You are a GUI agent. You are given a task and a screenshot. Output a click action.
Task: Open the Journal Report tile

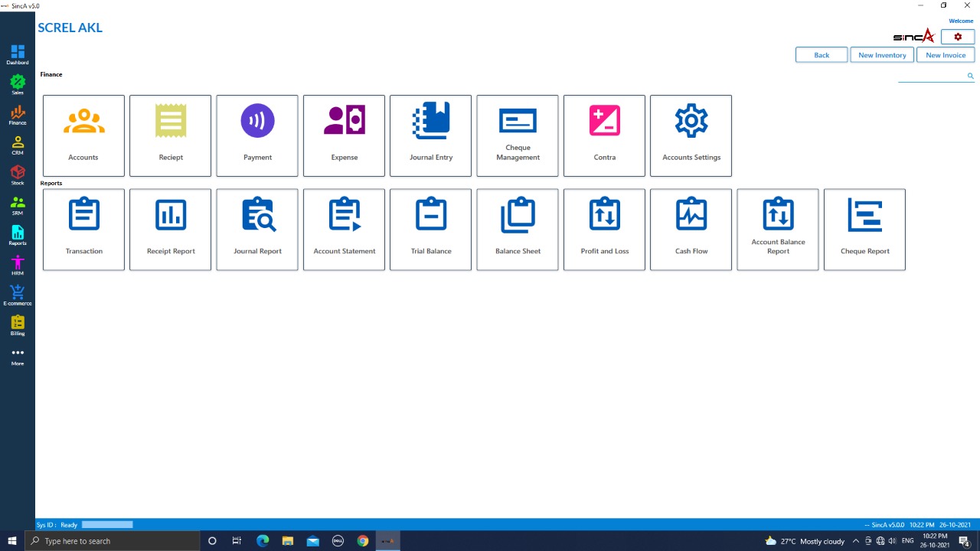[x=257, y=230]
